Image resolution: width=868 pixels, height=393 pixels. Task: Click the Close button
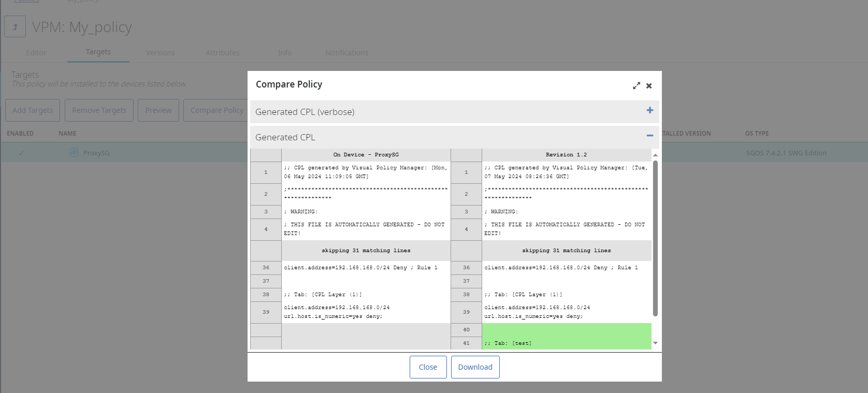point(428,367)
